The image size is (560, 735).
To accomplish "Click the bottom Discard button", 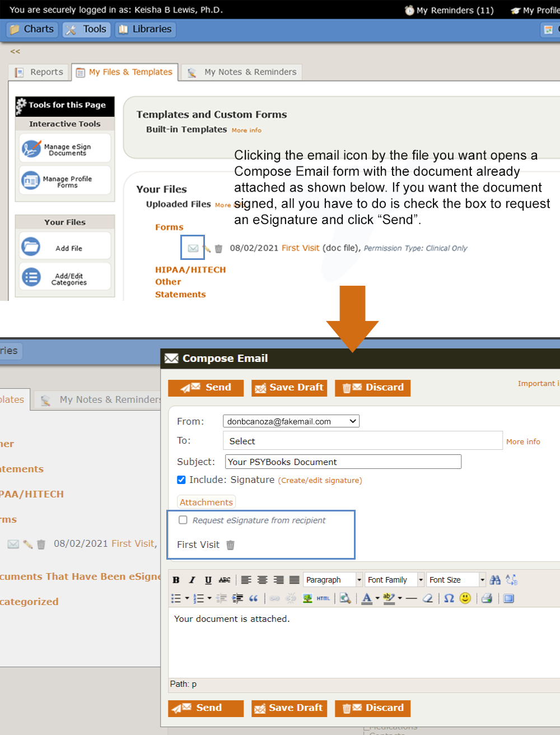I will point(372,708).
